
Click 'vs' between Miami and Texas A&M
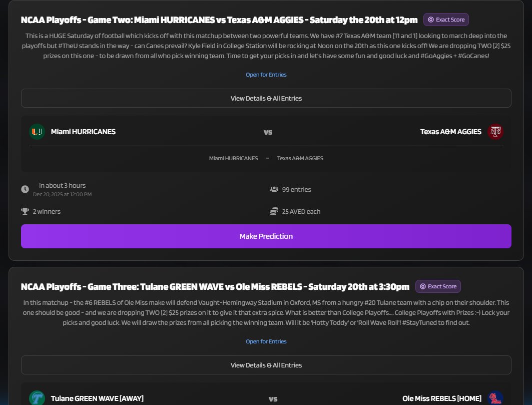tap(268, 132)
